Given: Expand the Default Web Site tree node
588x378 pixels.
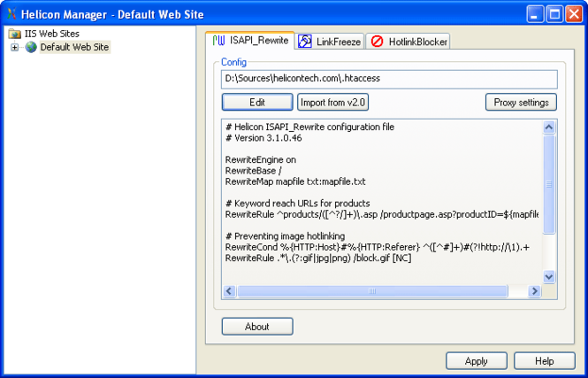Looking at the screenshot, I should coord(14,47).
